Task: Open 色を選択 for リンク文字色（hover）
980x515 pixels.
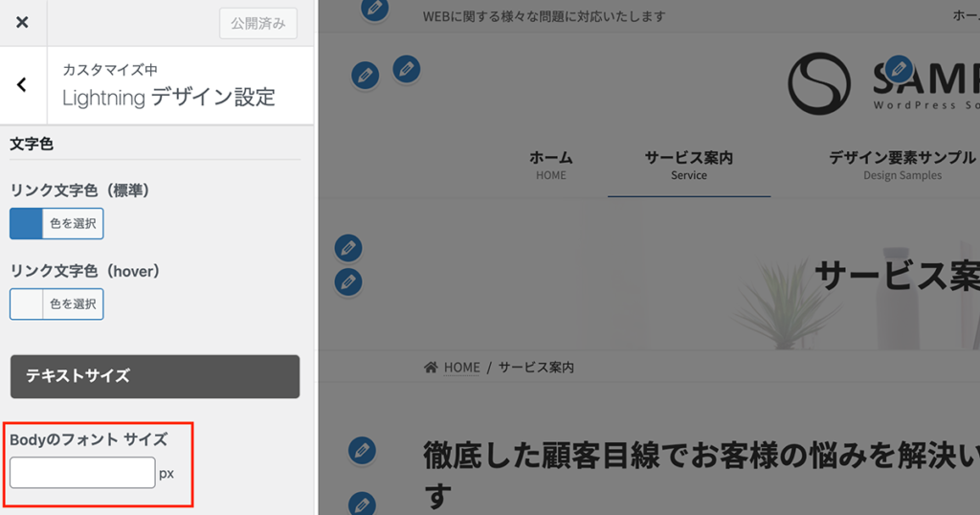Action: (x=73, y=303)
